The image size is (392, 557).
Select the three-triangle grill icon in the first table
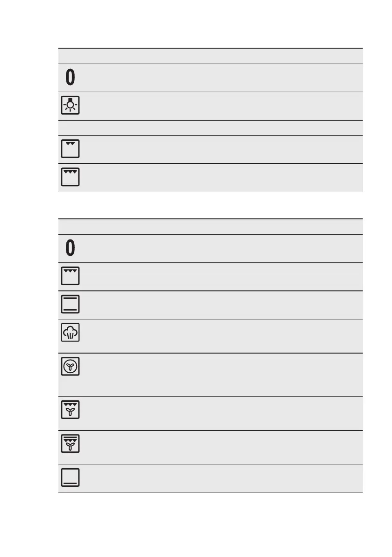pos(70,177)
